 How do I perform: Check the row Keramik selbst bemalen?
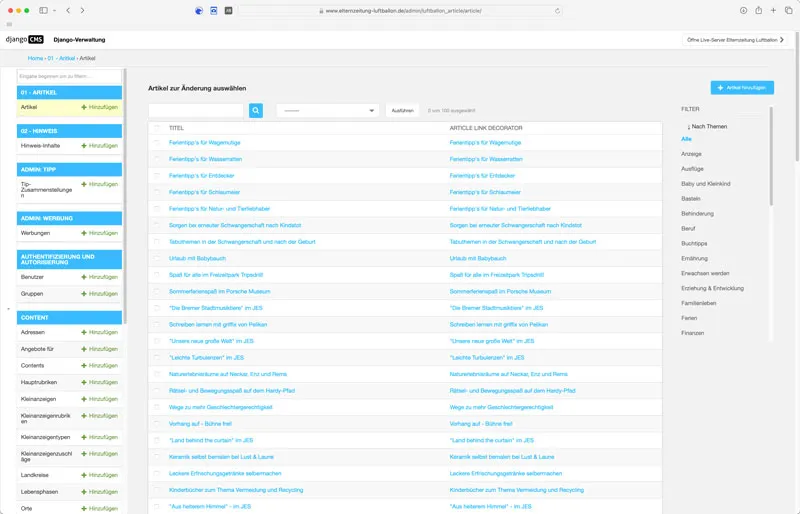point(157,457)
